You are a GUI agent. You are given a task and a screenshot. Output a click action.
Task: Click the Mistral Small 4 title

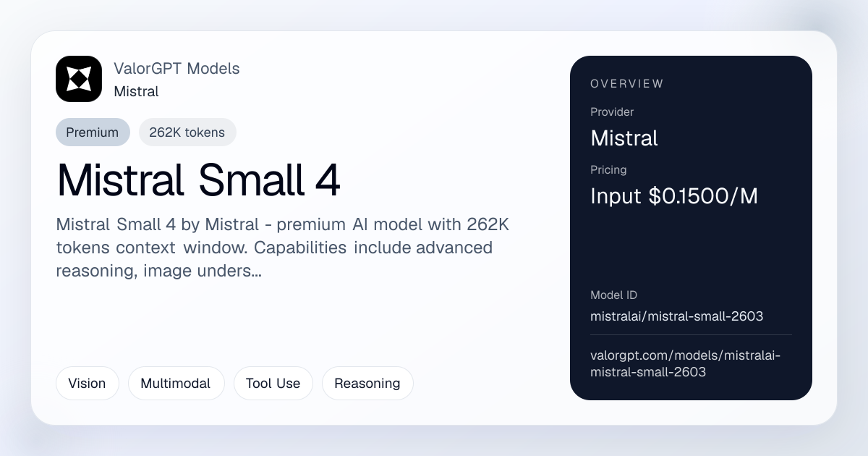click(198, 180)
